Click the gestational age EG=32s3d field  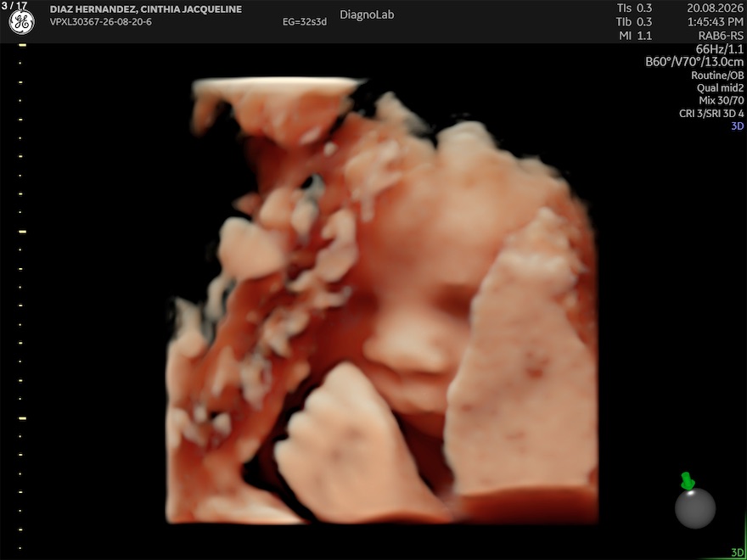[x=305, y=22]
